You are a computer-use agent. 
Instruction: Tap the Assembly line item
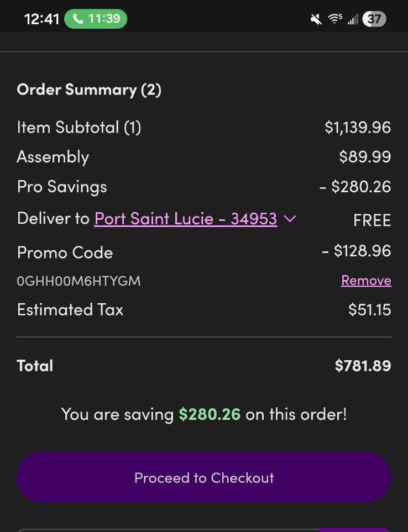point(53,157)
